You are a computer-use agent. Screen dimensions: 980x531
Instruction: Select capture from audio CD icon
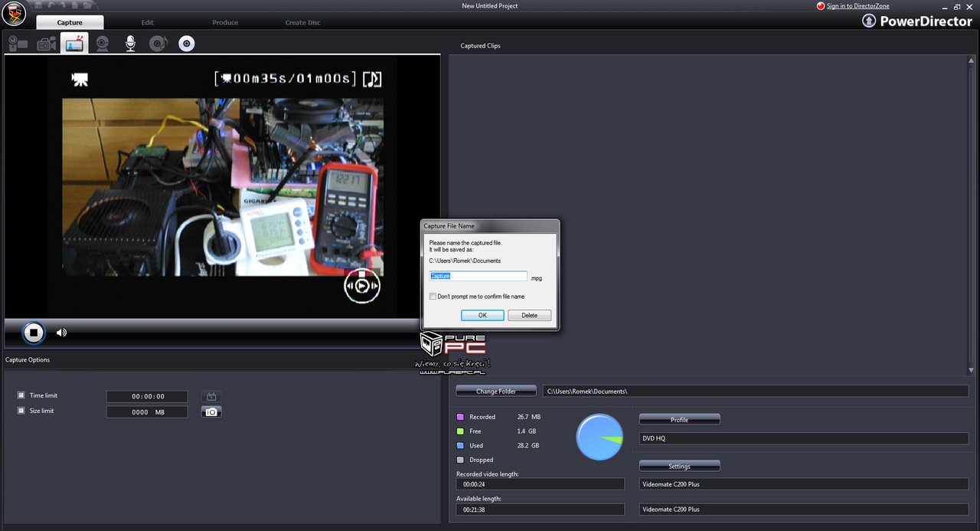(x=158, y=44)
